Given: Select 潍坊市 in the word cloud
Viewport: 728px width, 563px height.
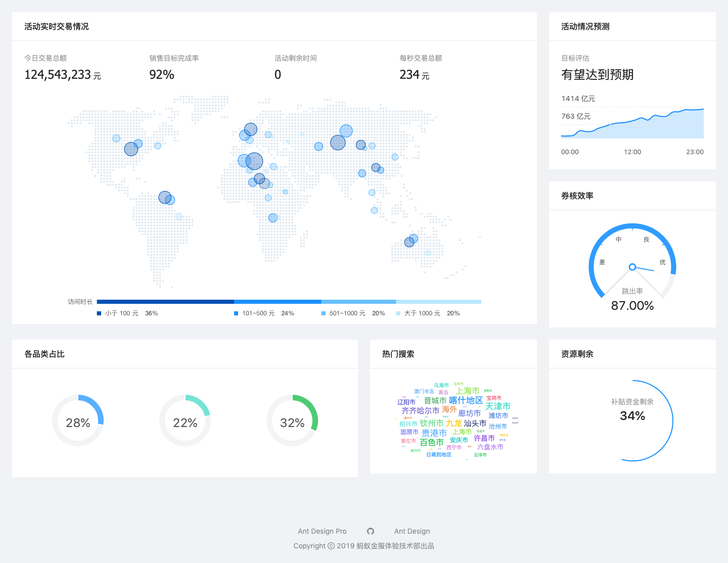Looking at the screenshot, I should pyautogui.click(x=498, y=416).
